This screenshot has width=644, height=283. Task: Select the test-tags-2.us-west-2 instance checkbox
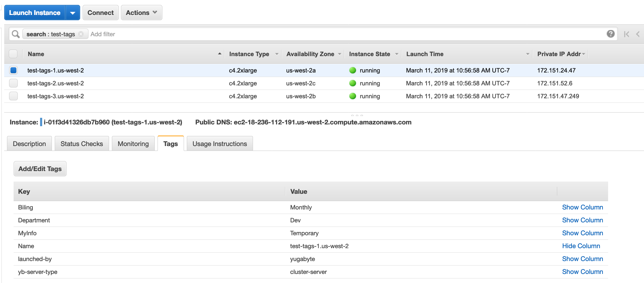click(x=13, y=83)
